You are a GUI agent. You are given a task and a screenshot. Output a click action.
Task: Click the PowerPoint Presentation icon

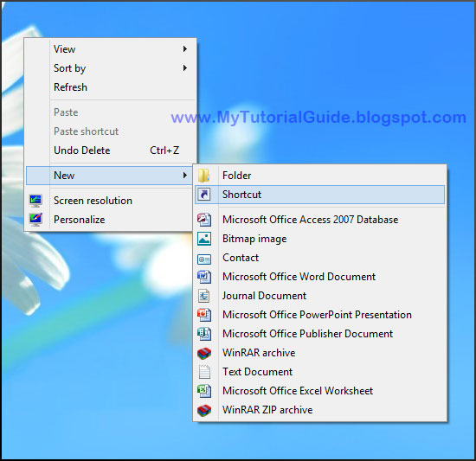pyautogui.click(x=204, y=315)
